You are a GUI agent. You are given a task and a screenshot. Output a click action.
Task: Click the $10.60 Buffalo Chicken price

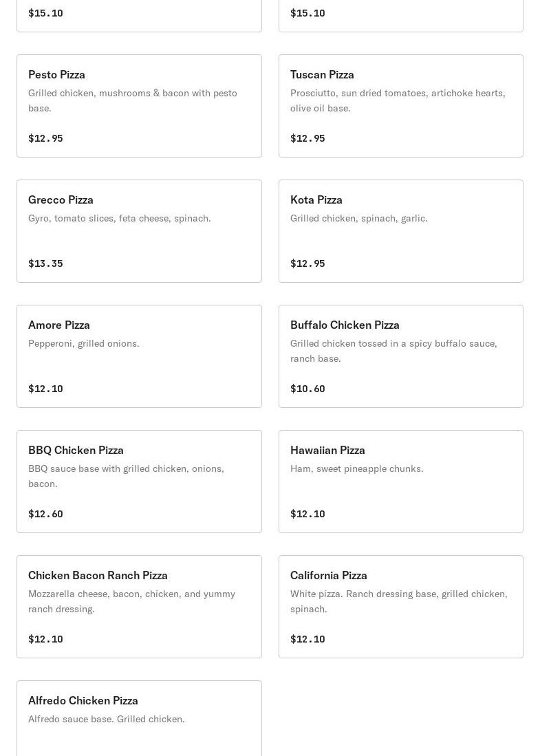coord(307,389)
